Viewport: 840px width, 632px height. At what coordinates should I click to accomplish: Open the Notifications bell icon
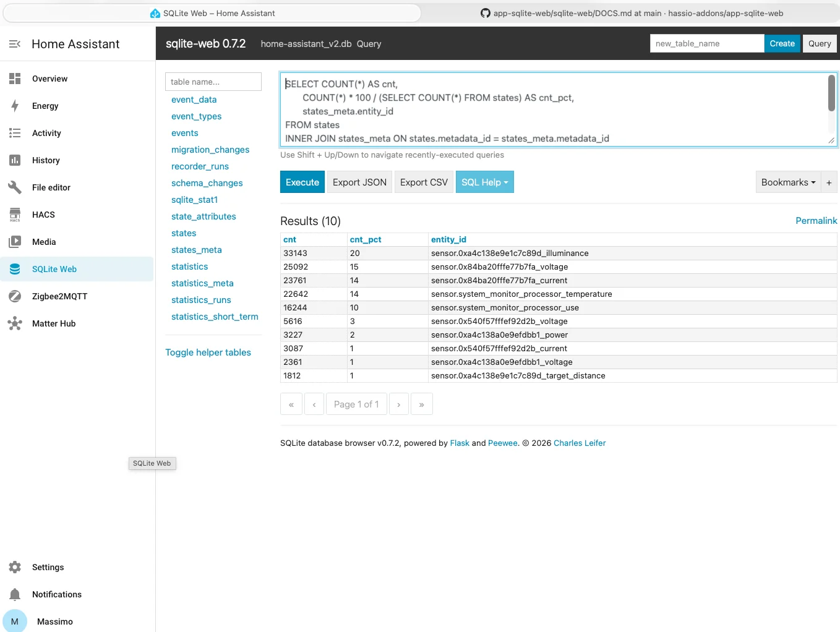point(15,594)
